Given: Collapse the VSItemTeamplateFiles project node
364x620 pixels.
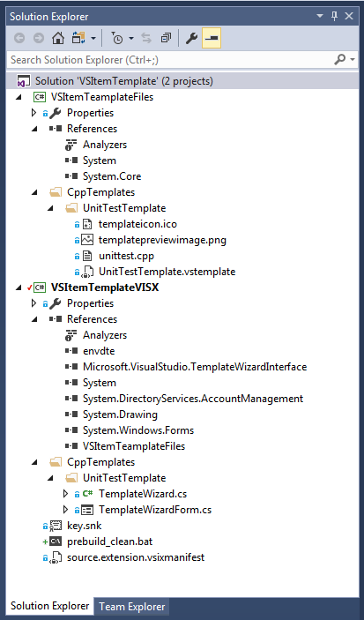Looking at the screenshot, I should (19, 97).
